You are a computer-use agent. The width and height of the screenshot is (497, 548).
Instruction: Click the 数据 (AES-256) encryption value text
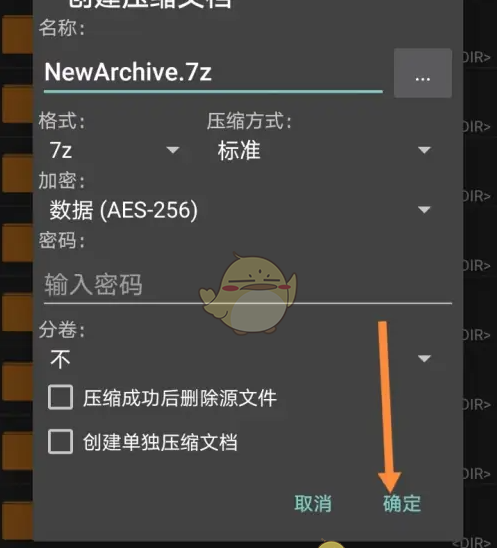coord(123,210)
